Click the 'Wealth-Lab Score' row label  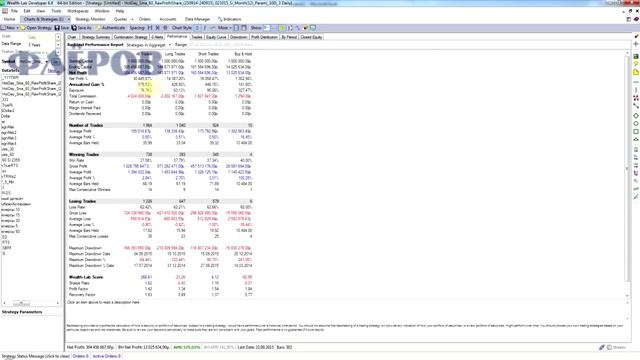point(86,277)
